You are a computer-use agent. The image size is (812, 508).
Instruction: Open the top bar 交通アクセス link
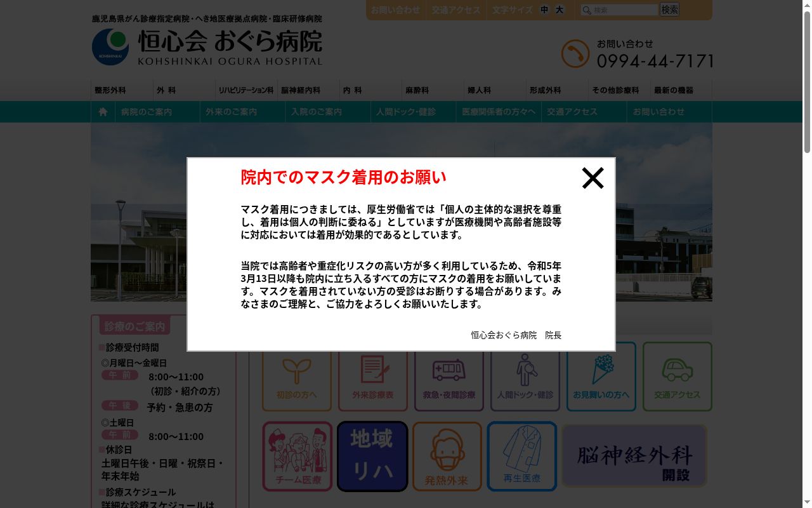pyautogui.click(x=456, y=10)
